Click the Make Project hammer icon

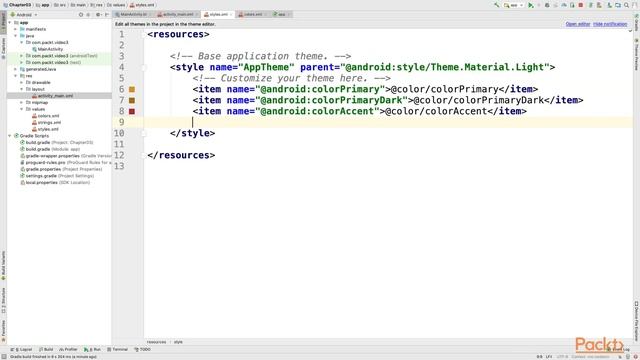click(497, 5)
